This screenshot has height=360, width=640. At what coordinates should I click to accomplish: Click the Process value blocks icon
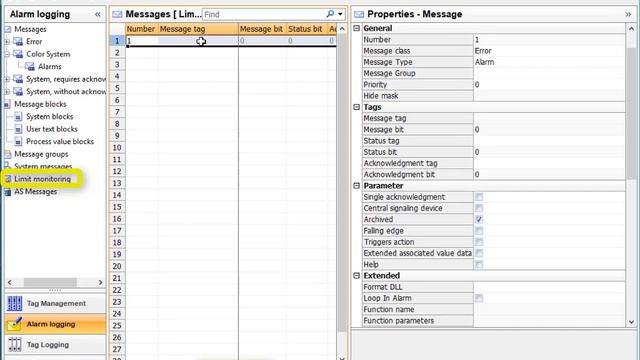18,142
